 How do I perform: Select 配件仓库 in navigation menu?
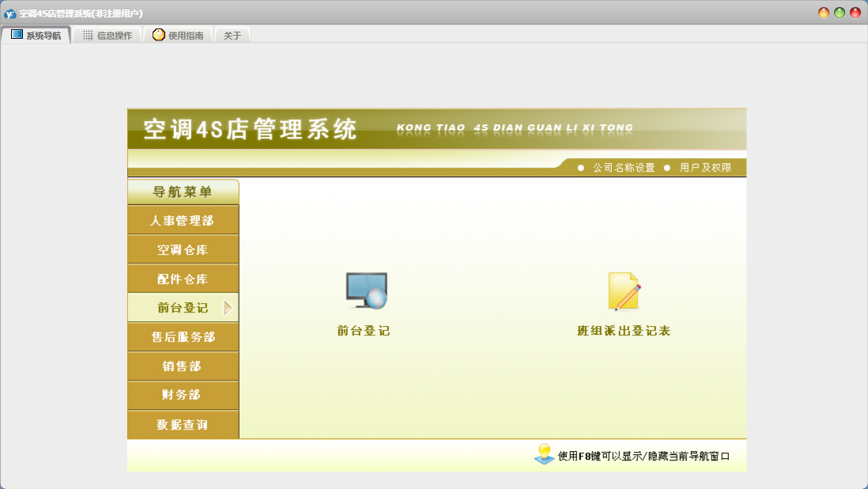tap(183, 279)
